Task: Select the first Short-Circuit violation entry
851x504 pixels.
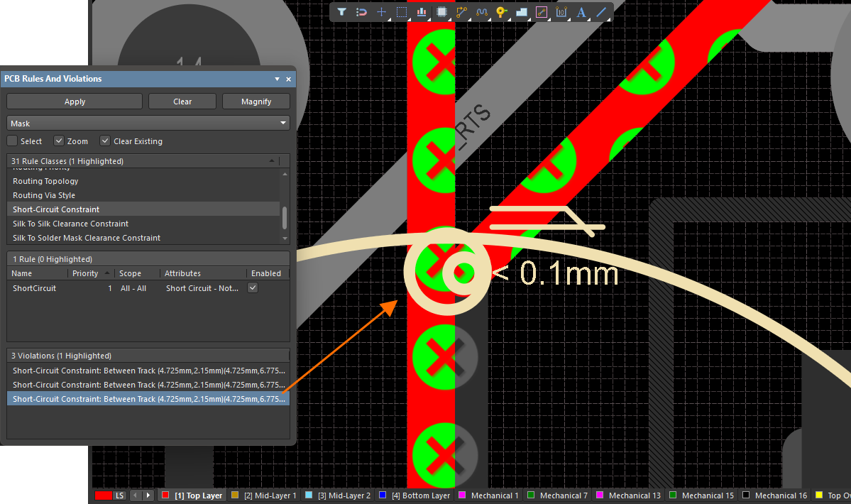Action: pyautogui.click(x=148, y=371)
